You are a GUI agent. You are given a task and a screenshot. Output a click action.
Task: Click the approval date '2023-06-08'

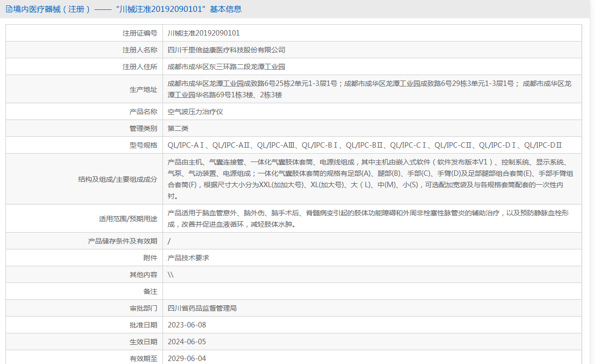click(187, 325)
